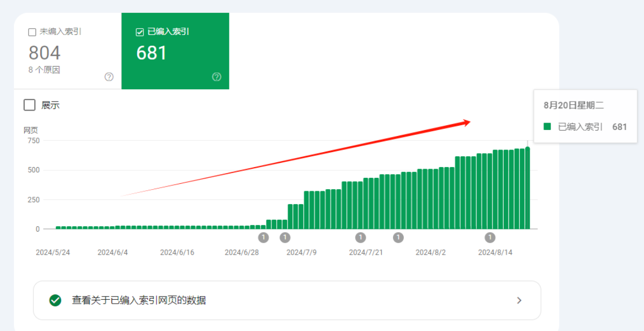
Task: Click the help icon on 未编入索引 card
Action: point(109,77)
